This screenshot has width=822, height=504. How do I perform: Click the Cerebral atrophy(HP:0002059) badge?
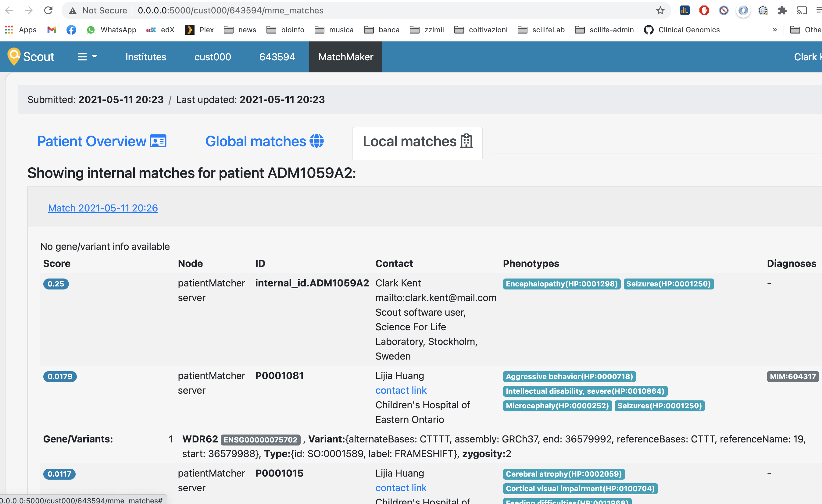564,474
